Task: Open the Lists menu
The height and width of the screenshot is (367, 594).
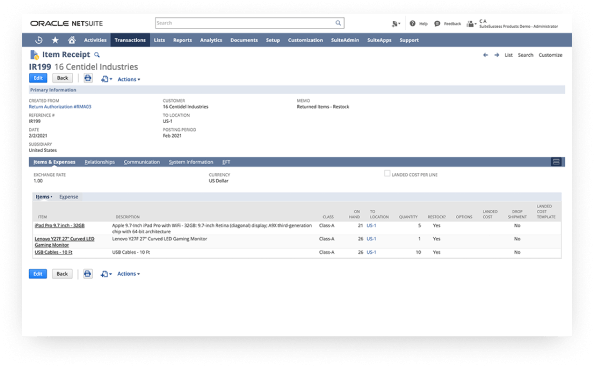Action: [159, 40]
